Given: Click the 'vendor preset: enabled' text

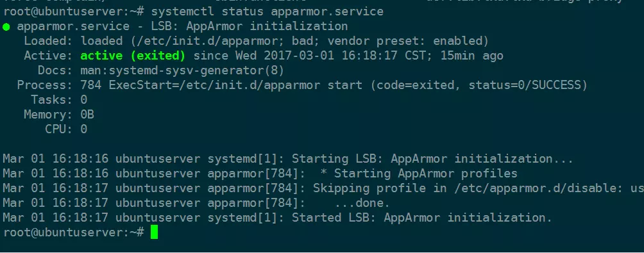Looking at the screenshot, I should coord(405,41).
